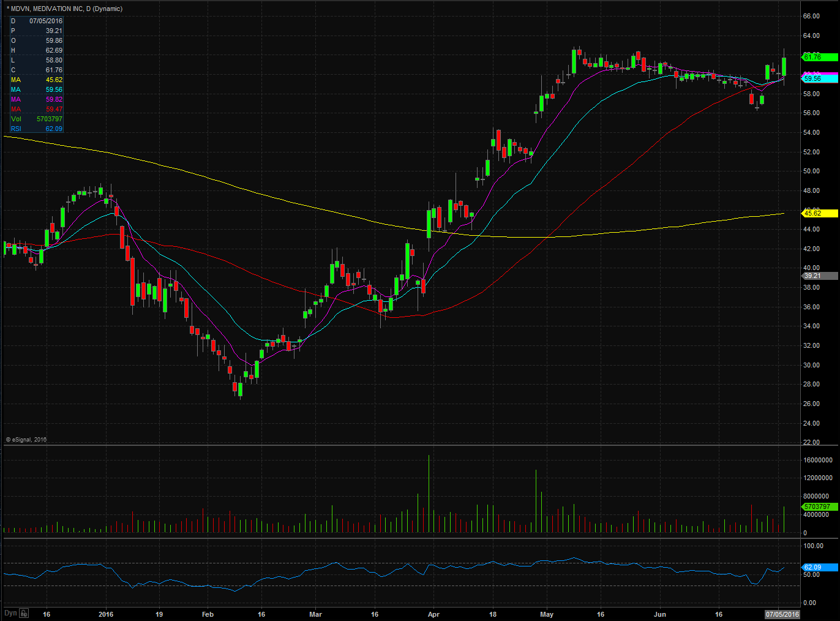
Task: Click the latest green candlestick on the chart
Action: [x=784, y=66]
